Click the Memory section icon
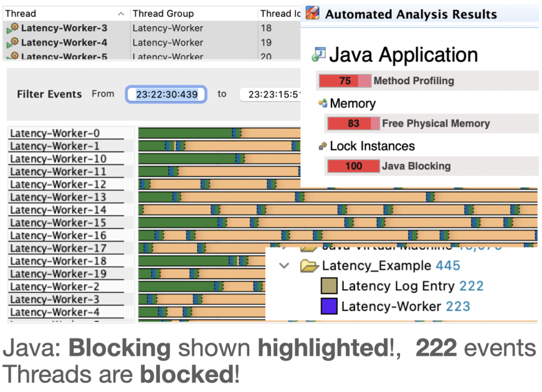 pos(323,103)
